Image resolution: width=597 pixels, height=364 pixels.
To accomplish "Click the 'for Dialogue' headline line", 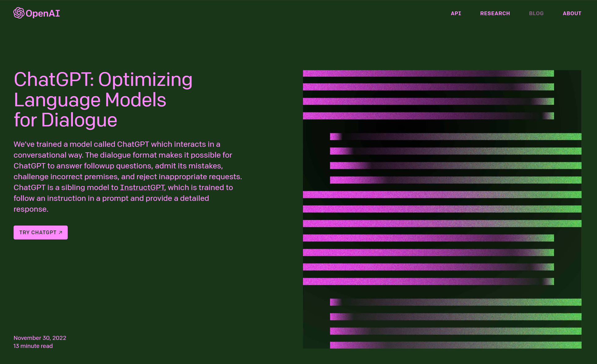I will [66, 120].
